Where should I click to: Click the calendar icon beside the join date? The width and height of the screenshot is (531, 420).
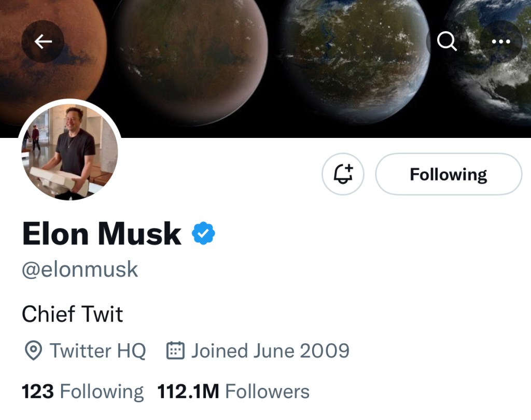point(175,351)
